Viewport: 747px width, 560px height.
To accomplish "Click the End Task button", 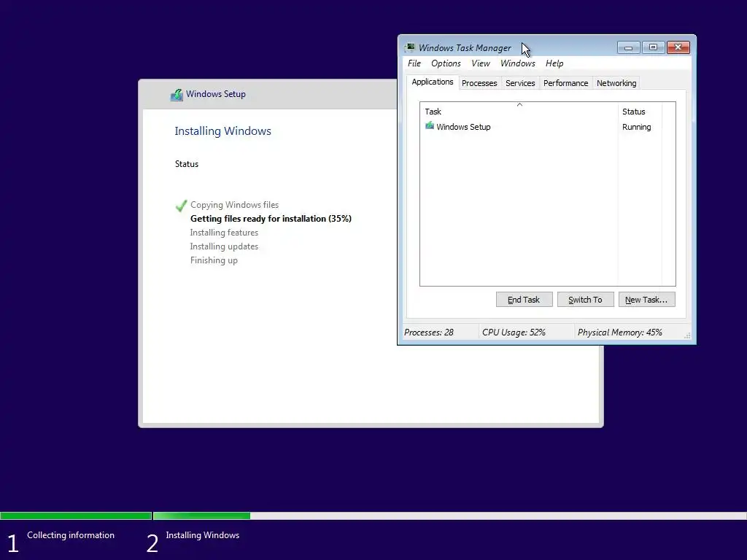I will pyautogui.click(x=524, y=300).
